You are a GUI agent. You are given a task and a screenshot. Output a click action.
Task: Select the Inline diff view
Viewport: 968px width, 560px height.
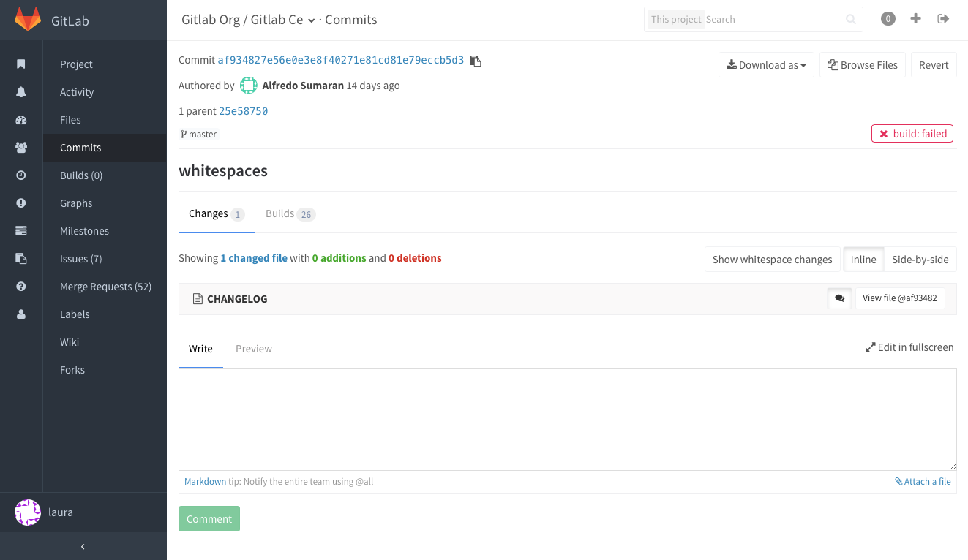click(x=863, y=259)
